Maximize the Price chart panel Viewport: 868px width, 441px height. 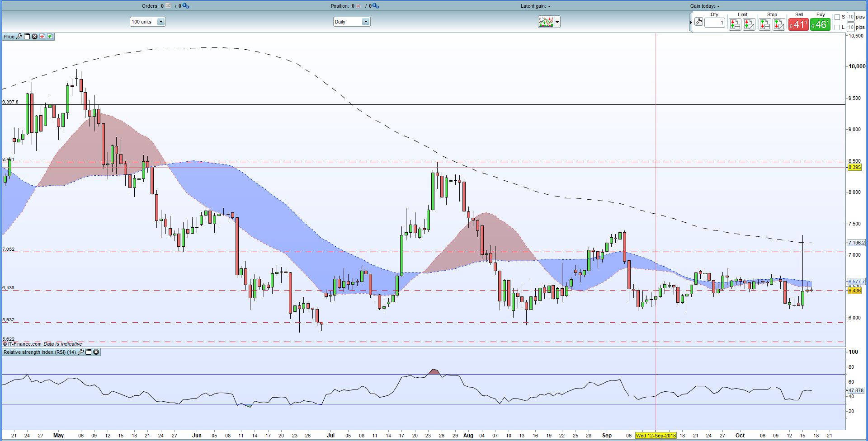coord(27,37)
